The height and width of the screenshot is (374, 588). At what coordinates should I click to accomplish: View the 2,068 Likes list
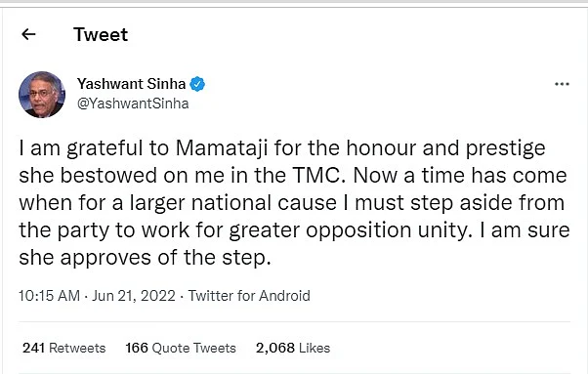(x=293, y=348)
